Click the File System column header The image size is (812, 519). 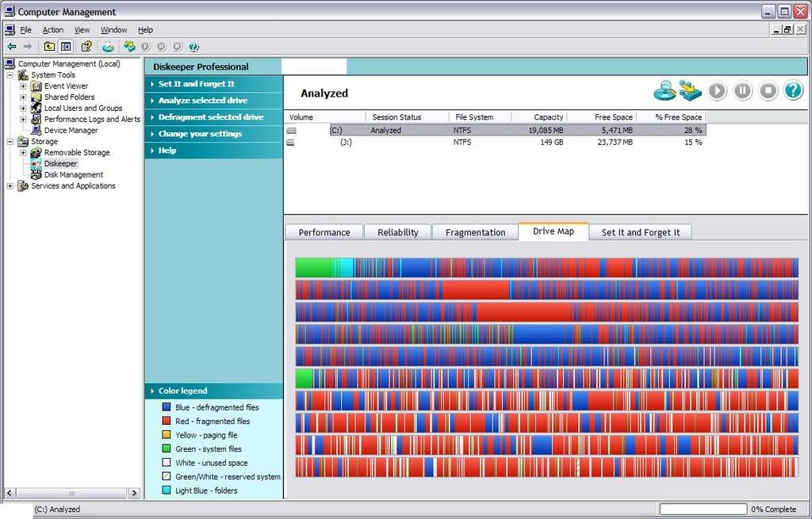coord(480,117)
